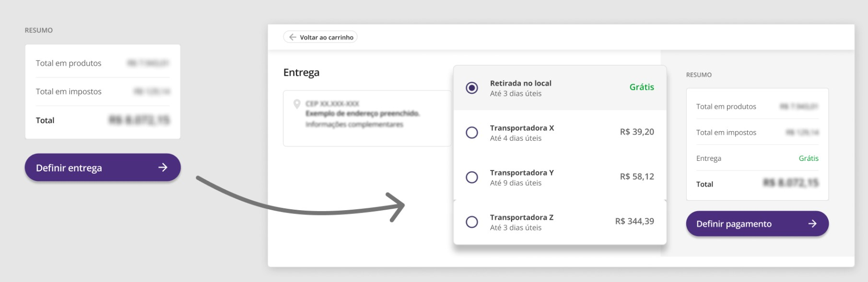Click the back arrow icon near Voltar ao carrinho

click(293, 37)
